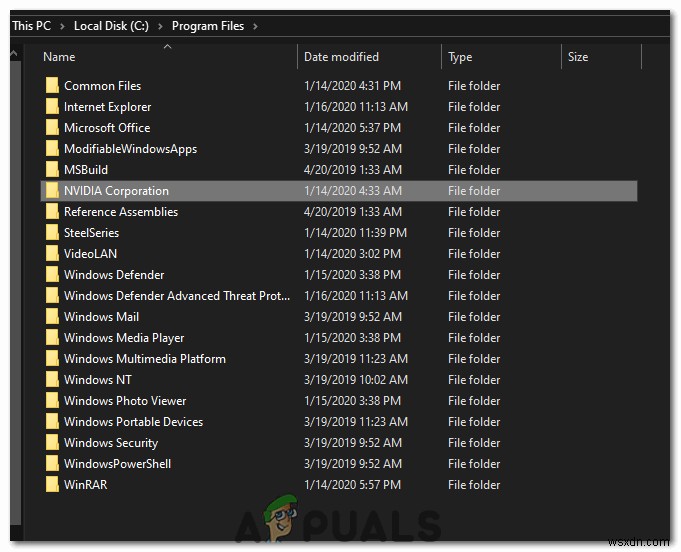The width and height of the screenshot is (681, 552).
Task: Click the Microsoft Office folder icon
Action: click(x=52, y=128)
